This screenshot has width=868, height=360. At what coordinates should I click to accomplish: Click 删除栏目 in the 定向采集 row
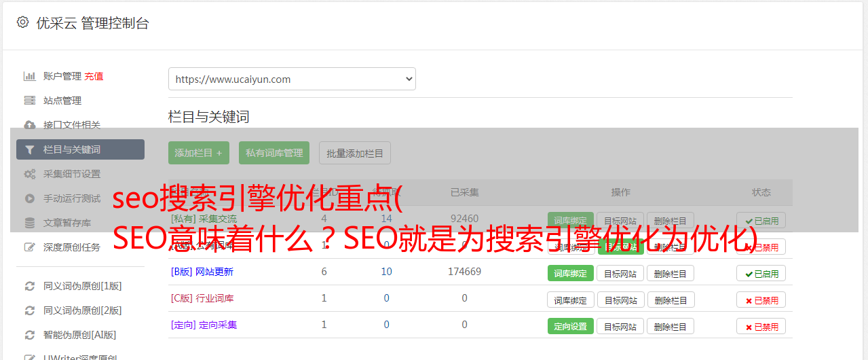(671, 326)
